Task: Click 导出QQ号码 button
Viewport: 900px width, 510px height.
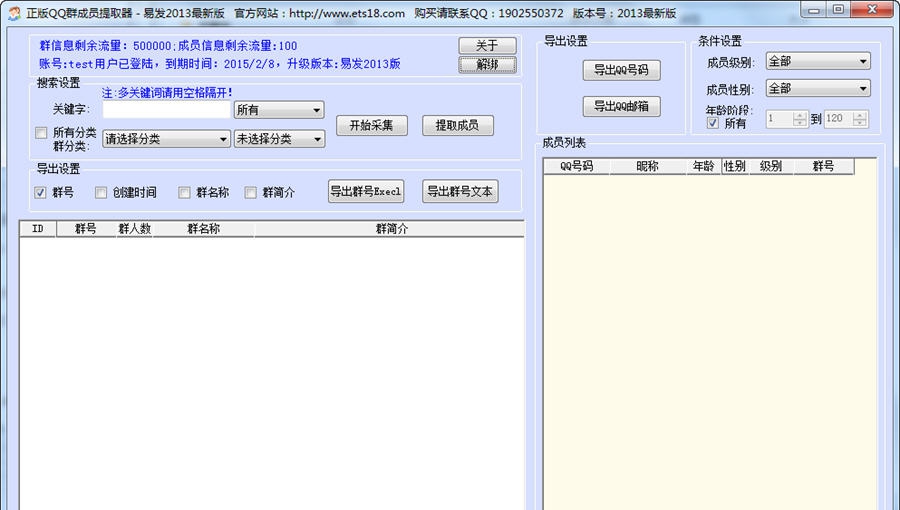Action: [621, 70]
